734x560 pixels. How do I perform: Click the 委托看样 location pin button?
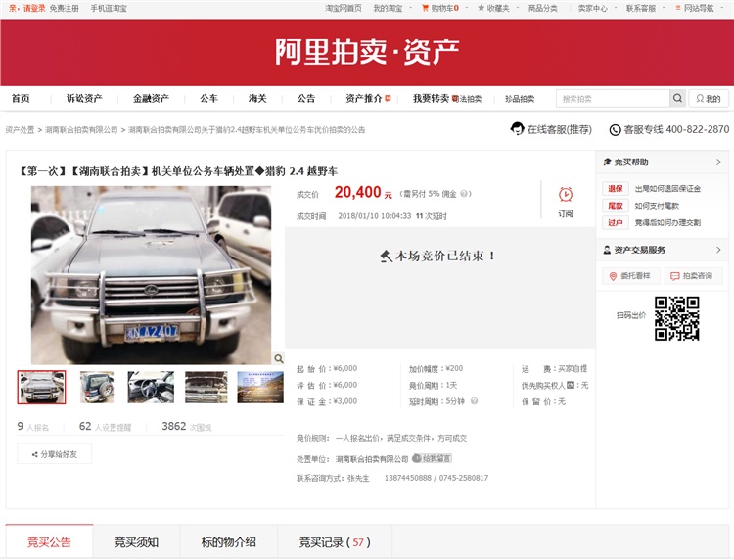click(630, 276)
